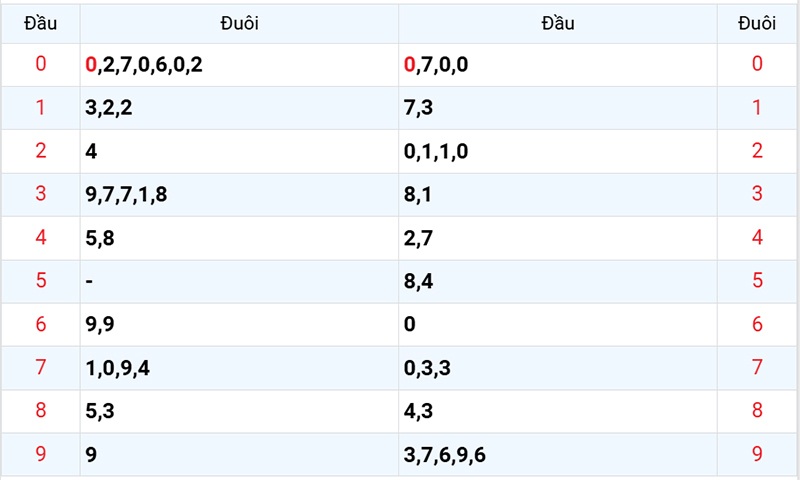800x480 pixels.
Task: Click the cell with values 9,9
Action: tap(239, 324)
